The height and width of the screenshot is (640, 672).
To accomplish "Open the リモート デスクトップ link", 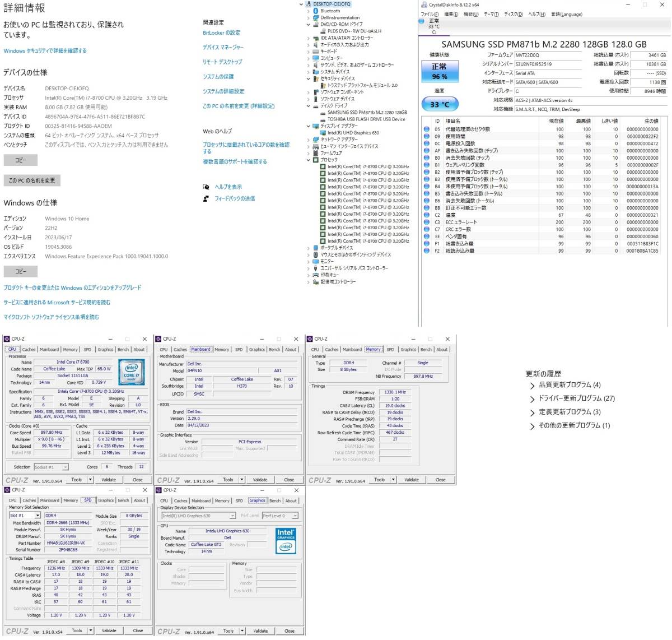I will (x=222, y=62).
